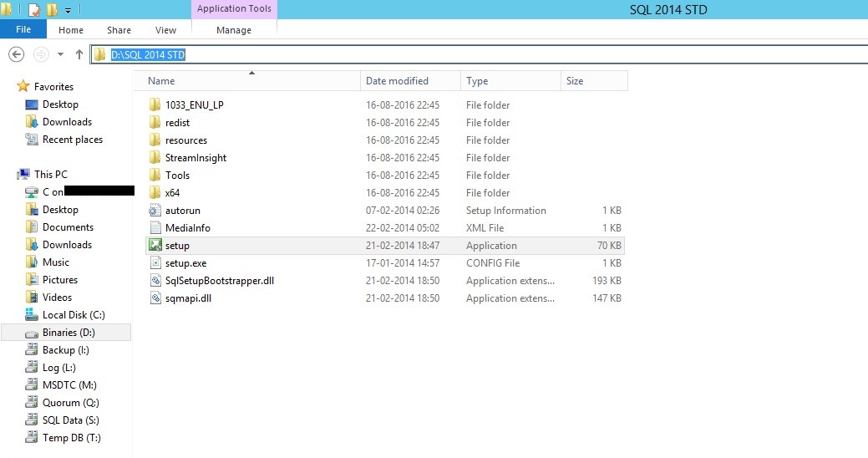Click the 'sqmapi.dll' file name

point(188,298)
